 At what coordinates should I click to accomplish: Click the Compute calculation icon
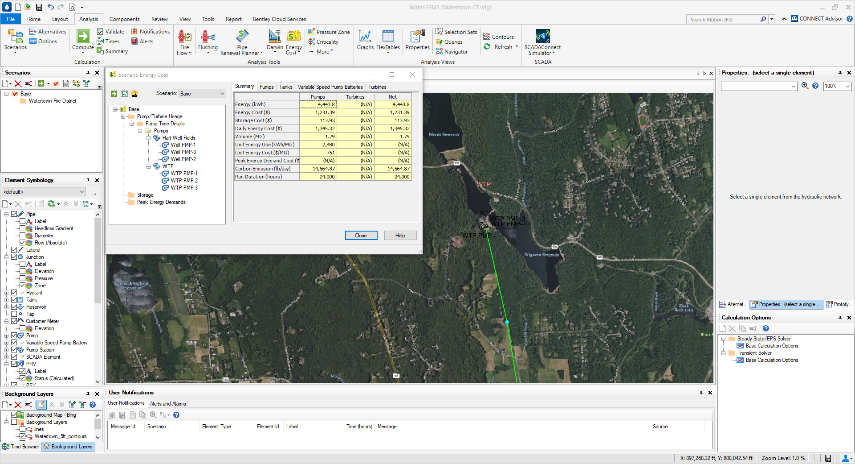coord(82,38)
